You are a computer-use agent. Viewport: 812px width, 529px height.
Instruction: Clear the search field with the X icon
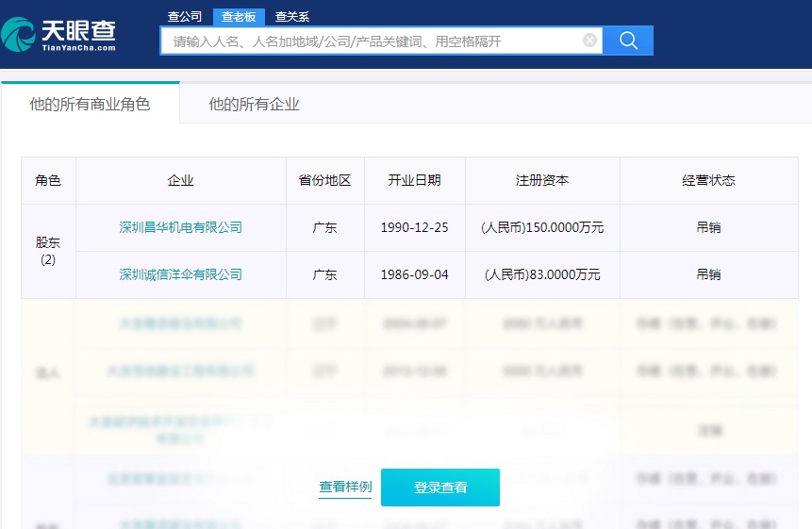pyautogui.click(x=589, y=40)
